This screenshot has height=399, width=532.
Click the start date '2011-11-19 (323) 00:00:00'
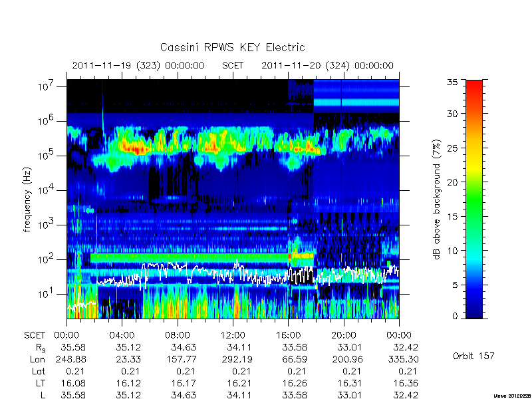coord(138,65)
